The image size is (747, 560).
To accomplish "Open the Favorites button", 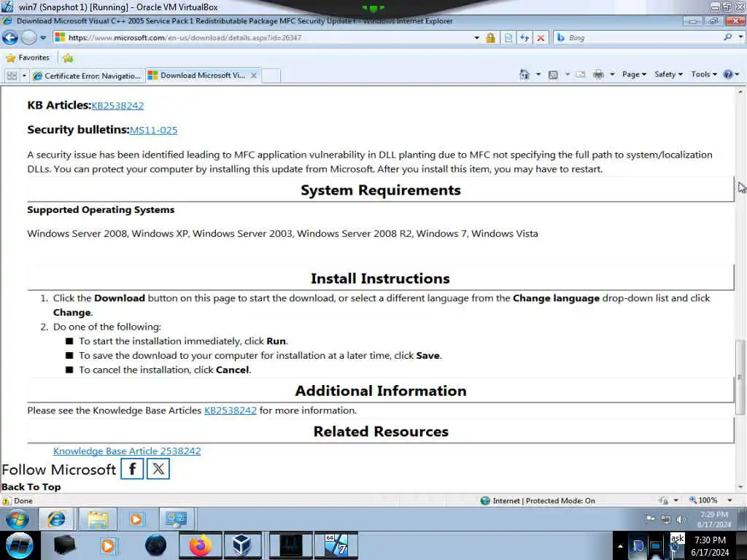I will [28, 58].
